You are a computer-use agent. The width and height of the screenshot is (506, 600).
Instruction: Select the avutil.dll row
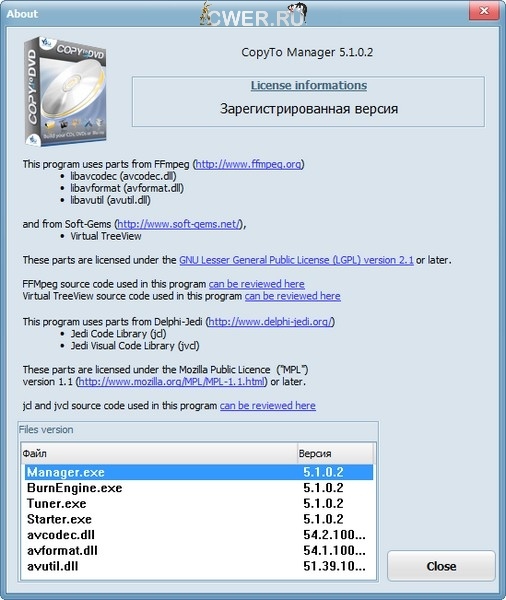(x=199, y=566)
